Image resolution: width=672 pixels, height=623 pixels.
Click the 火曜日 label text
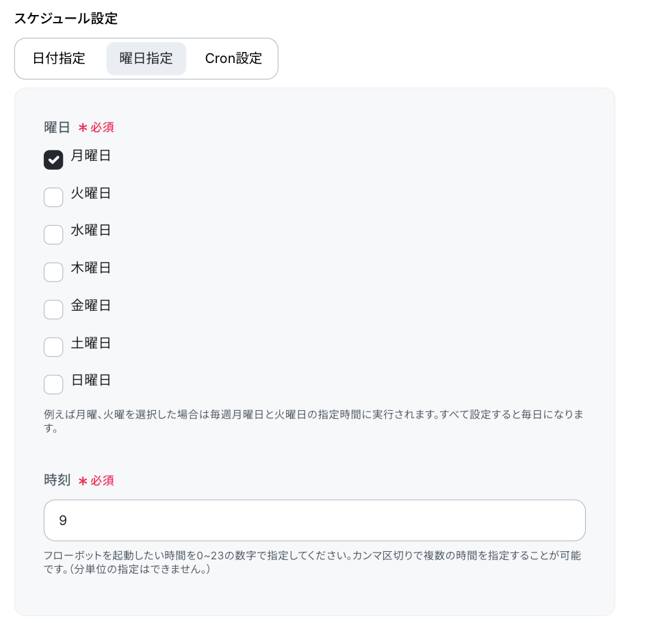tap(91, 193)
